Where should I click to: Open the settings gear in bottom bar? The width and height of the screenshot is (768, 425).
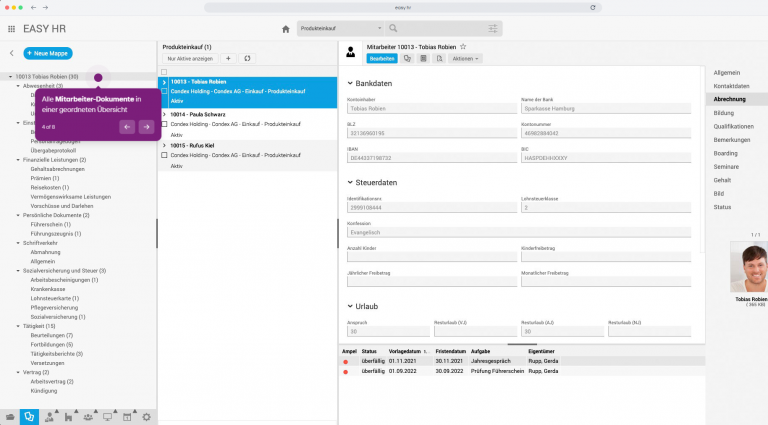tap(147, 416)
